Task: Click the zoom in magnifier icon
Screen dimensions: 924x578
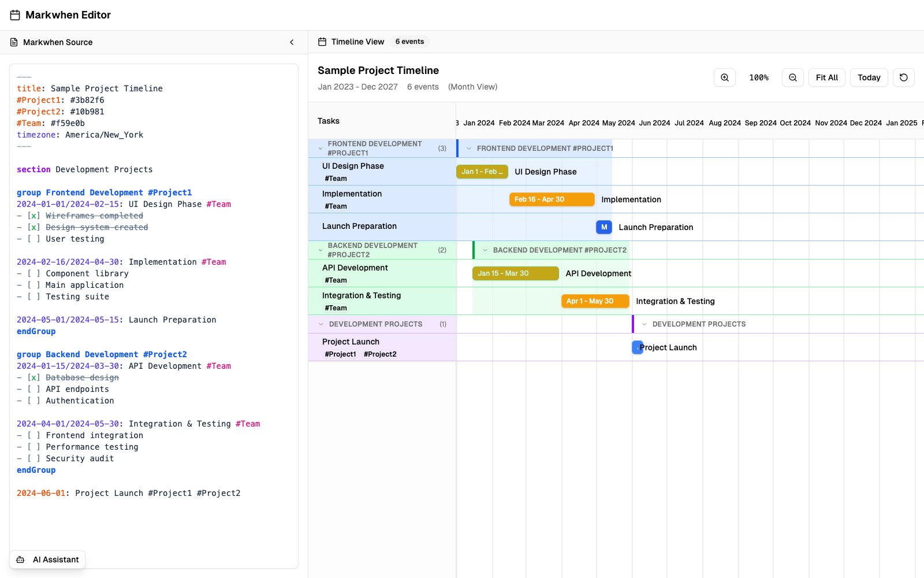Action: [x=725, y=77]
